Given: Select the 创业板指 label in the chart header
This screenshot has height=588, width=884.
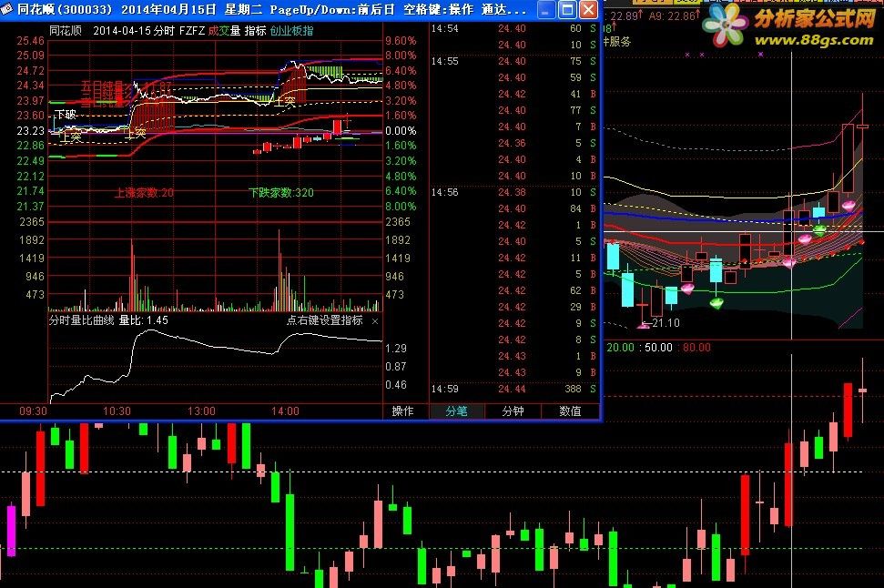Looking at the screenshot, I should (291, 30).
